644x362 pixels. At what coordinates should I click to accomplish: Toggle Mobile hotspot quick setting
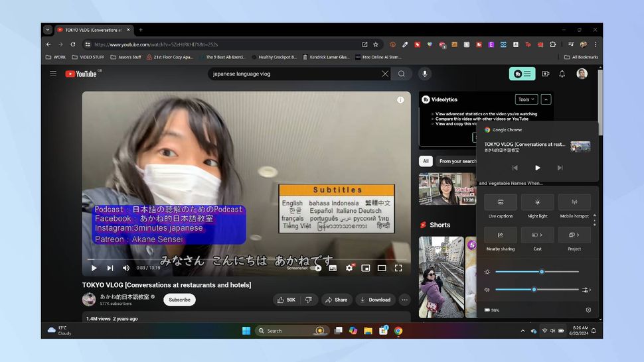574,202
